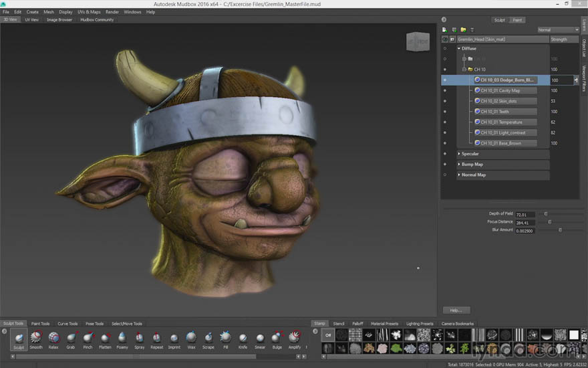The height and width of the screenshot is (368, 588).
Task: Expand the Normal Map channel
Action: tap(459, 175)
